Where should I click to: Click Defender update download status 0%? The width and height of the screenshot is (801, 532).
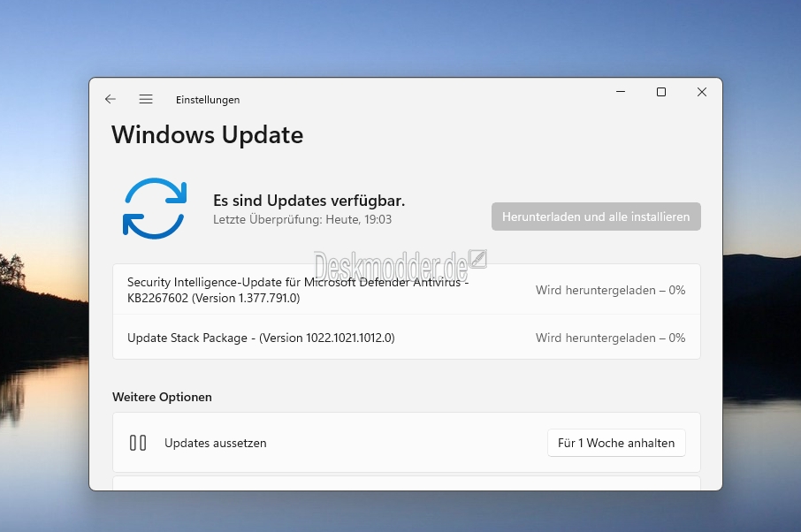click(x=610, y=290)
